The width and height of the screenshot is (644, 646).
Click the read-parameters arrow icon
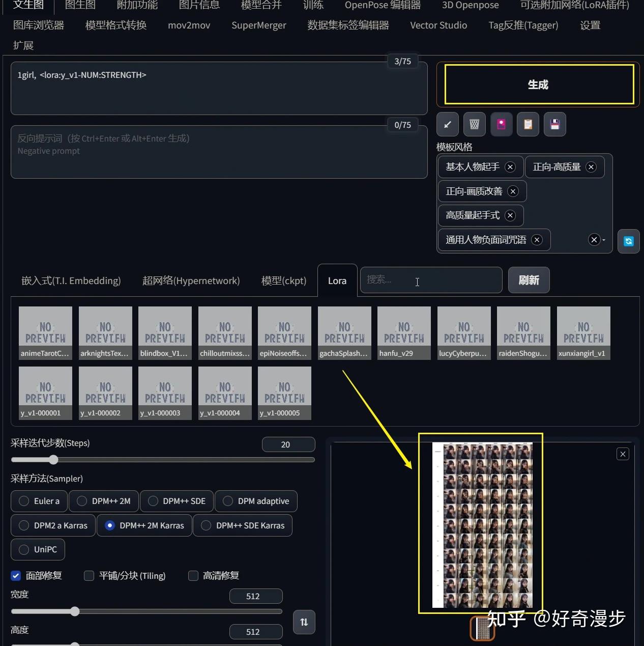point(448,124)
